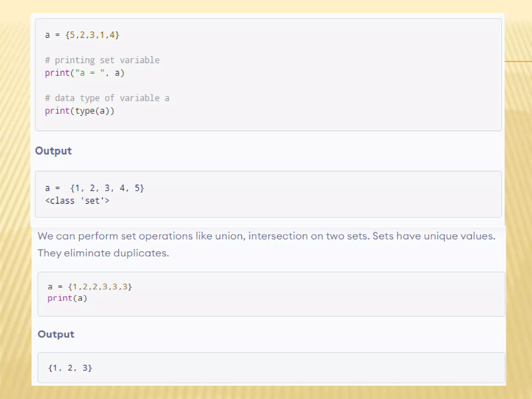Click the <class 'set'> output text
Image resolution: width=532 pixels, height=399 pixels.
77,201
